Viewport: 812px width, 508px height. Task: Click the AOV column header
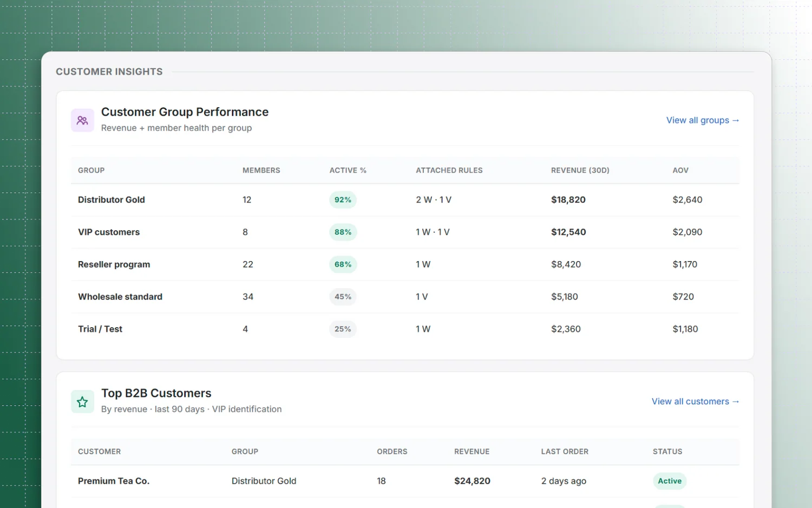(680, 170)
